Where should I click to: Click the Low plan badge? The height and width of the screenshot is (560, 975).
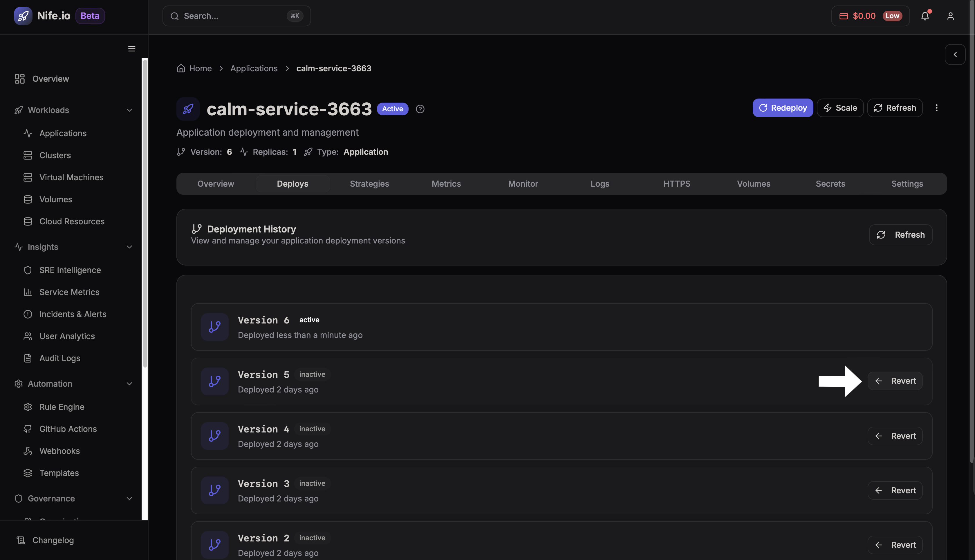pos(893,16)
